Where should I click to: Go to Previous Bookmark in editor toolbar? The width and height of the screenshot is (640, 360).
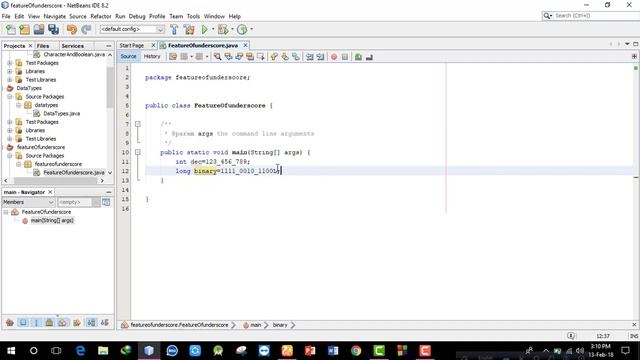(x=274, y=57)
